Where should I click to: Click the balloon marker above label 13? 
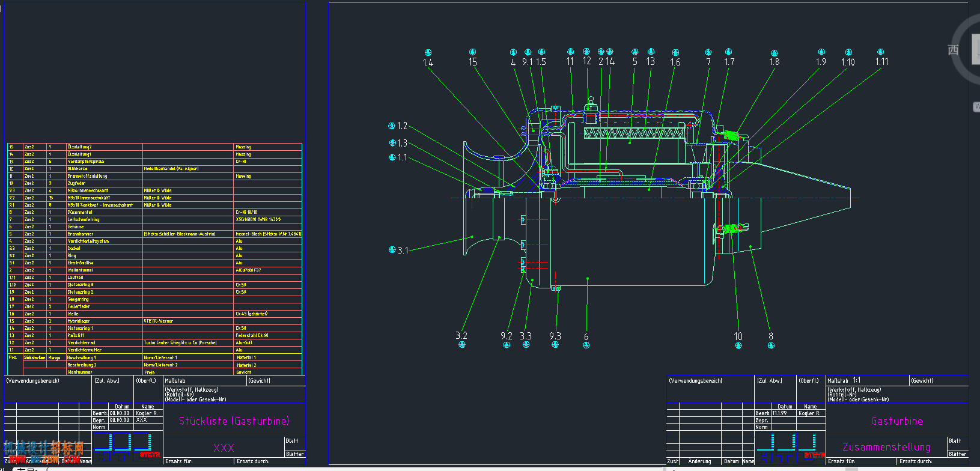click(x=651, y=52)
